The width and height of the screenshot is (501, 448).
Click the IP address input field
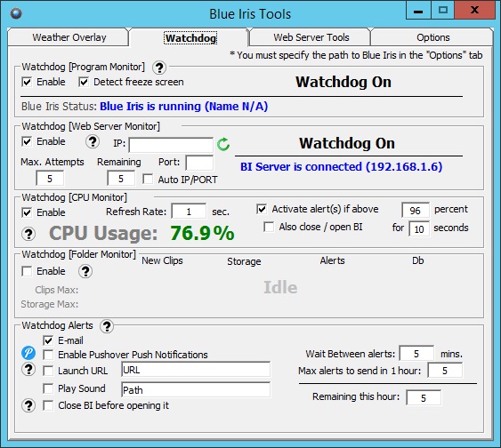click(171, 145)
